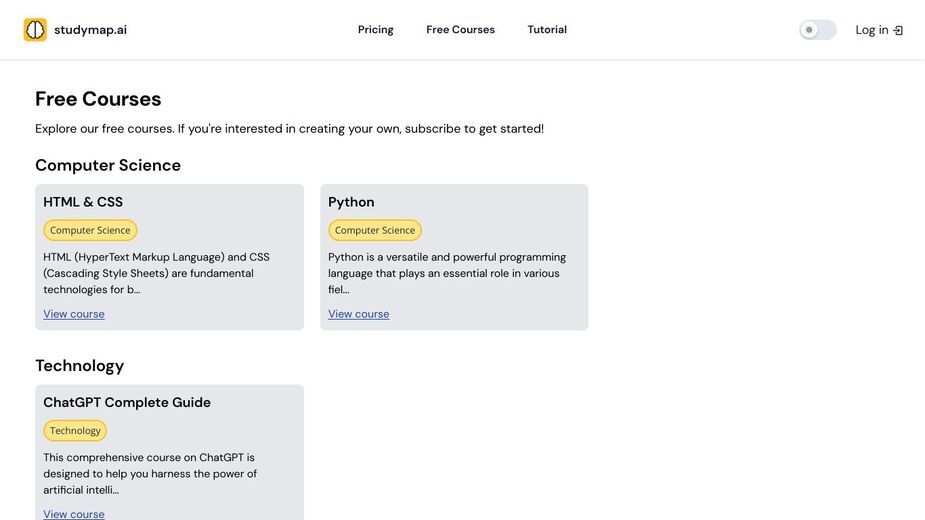Click the ChatGPT Complete Guide title
925x520 pixels.
coord(127,403)
